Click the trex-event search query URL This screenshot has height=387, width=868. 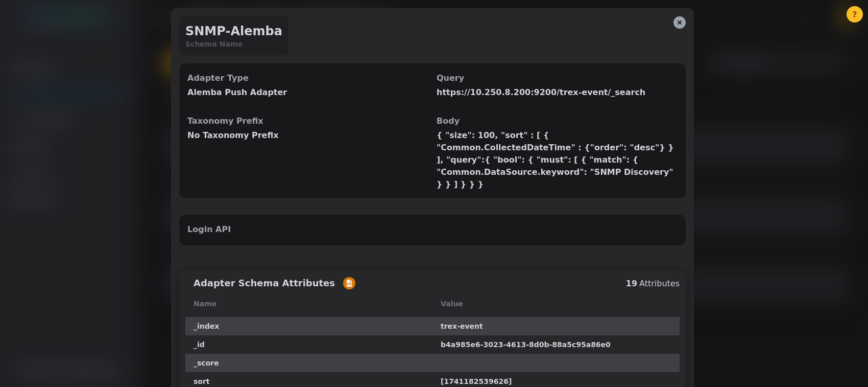(540, 93)
